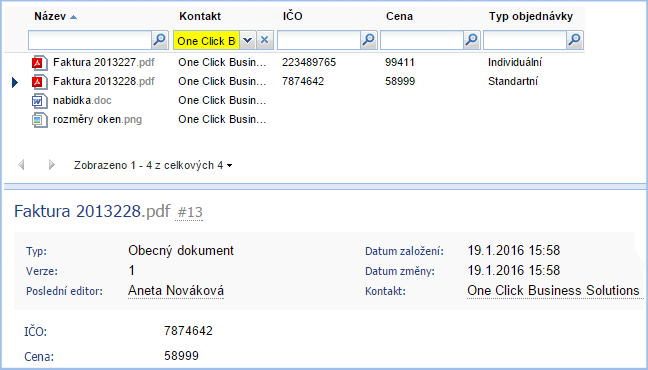Go to next page arrow
The height and width of the screenshot is (370, 648).
click(x=51, y=165)
